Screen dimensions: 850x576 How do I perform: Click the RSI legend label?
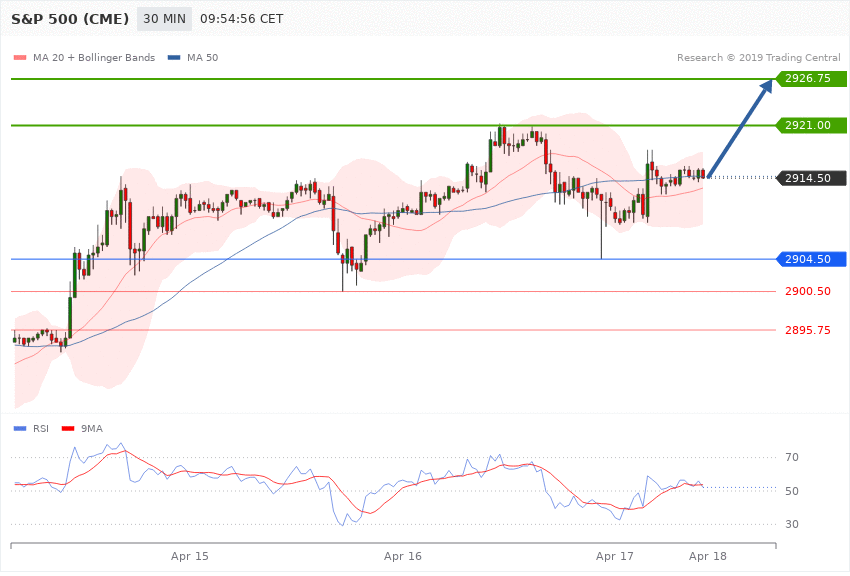41,429
